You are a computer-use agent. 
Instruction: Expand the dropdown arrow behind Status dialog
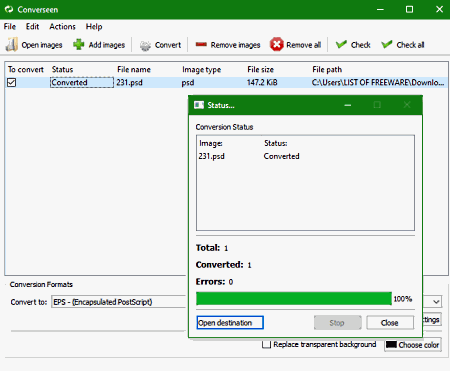pos(436,302)
